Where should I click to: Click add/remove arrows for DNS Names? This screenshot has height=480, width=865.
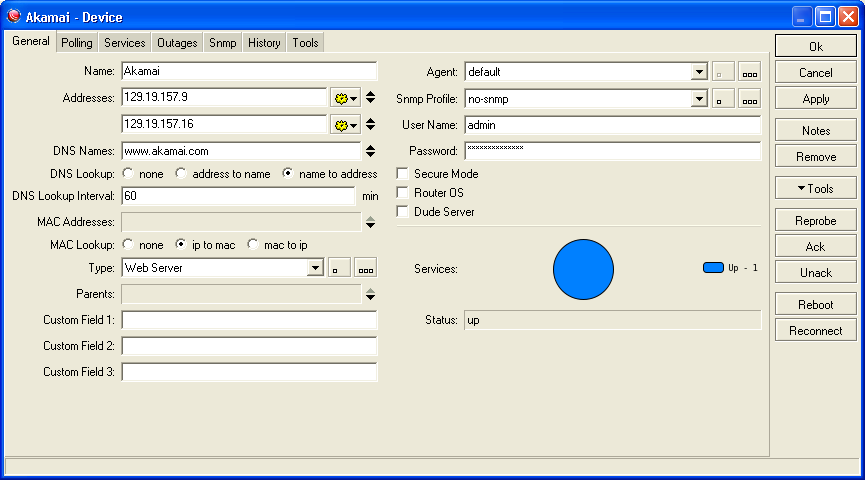pos(371,151)
